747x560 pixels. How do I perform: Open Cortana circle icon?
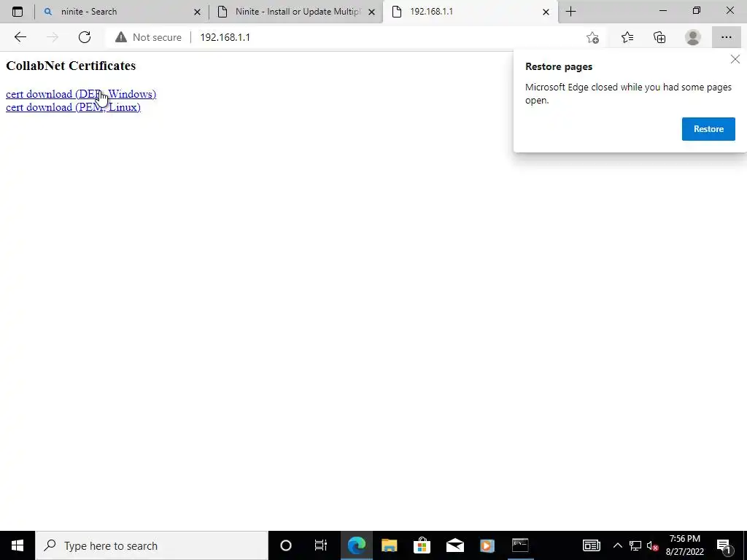click(286, 545)
